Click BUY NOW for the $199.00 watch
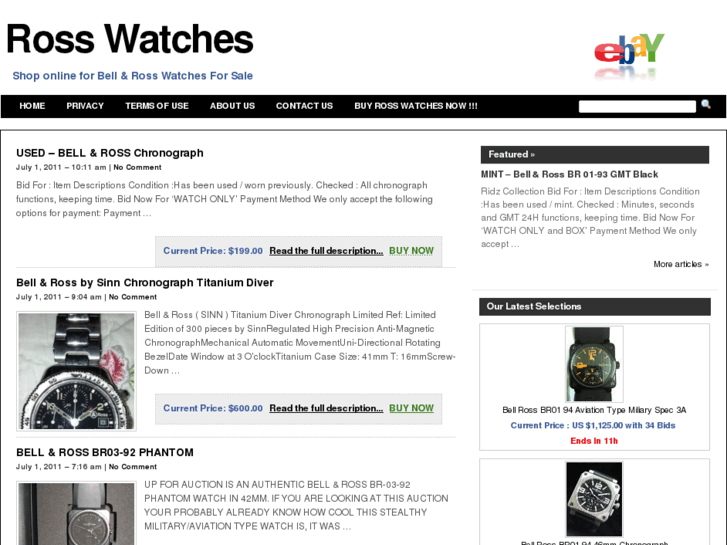 (x=411, y=251)
